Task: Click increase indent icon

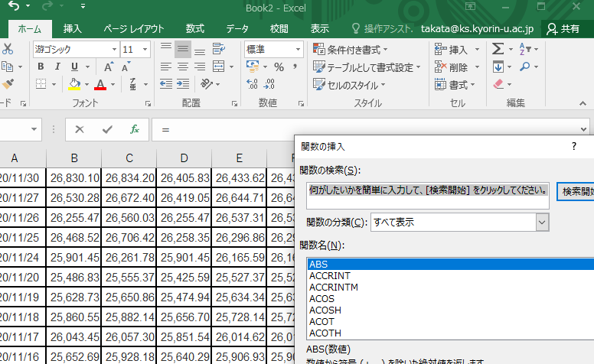Action: point(183,84)
